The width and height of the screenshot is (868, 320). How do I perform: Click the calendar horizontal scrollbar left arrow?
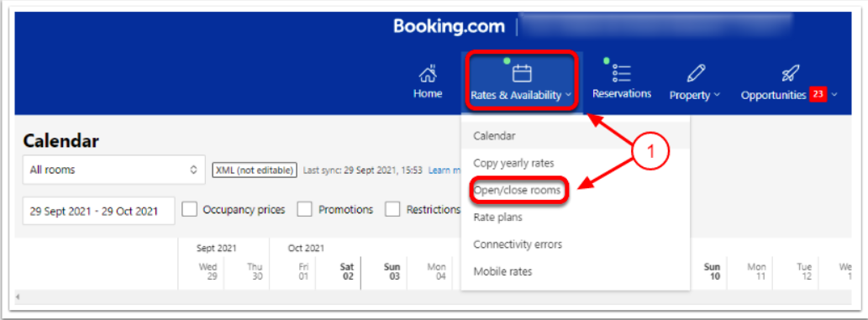click(18, 297)
